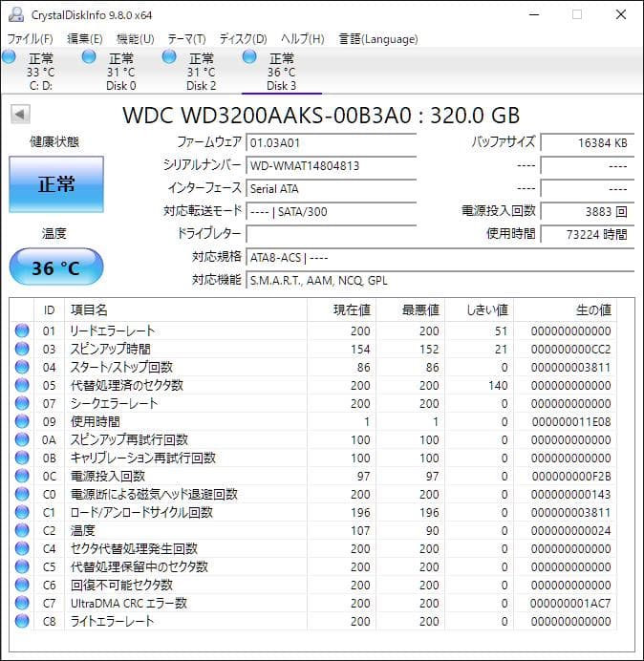Screen dimensions: 644x661
Task: Click blue status icon for attribute 0B
Action: [x=22, y=458]
